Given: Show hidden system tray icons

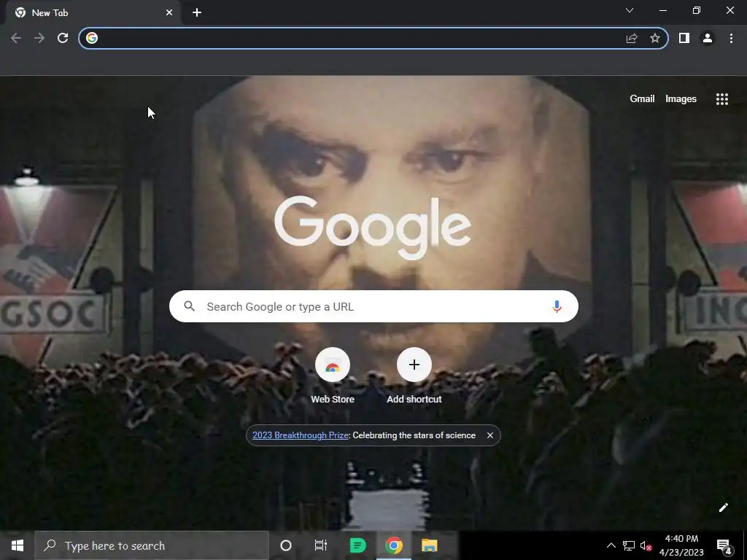Looking at the screenshot, I should pyautogui.click(x=611, y=545).
